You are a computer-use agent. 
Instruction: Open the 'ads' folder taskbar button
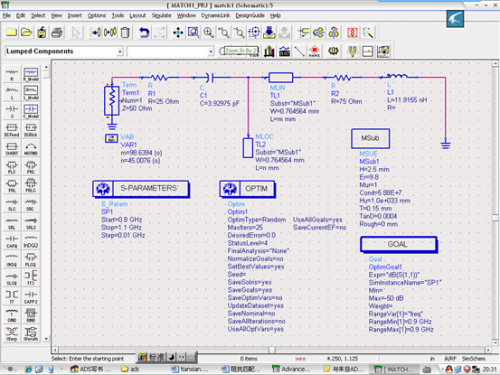click(x=130, y=369)
